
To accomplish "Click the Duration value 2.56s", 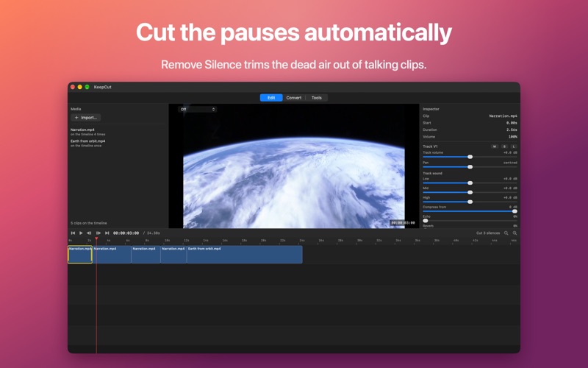I will pyautogui.click(x=512, y=130).
